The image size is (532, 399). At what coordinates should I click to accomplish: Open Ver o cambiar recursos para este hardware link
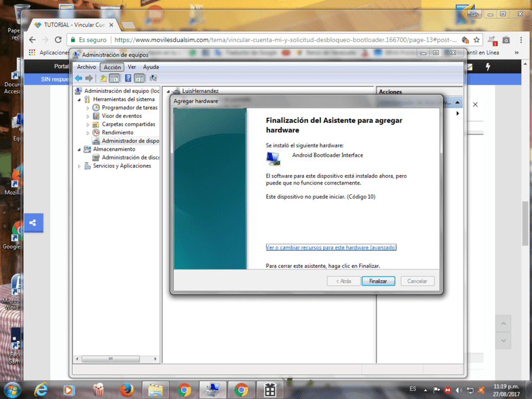331,247
